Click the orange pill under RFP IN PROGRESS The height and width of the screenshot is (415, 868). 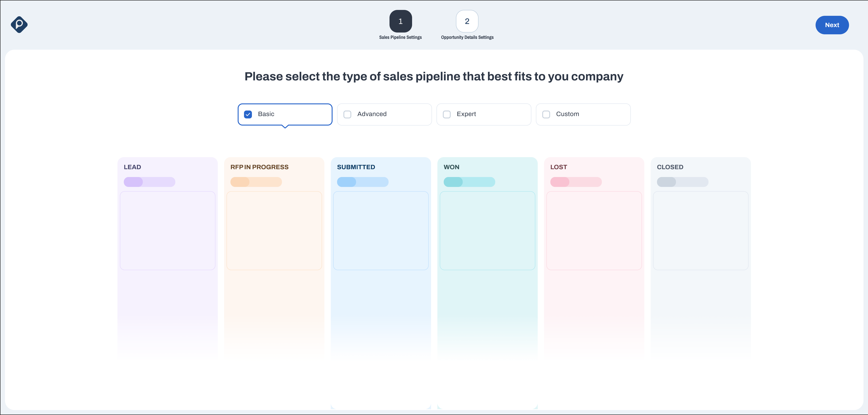coord(256,182)
